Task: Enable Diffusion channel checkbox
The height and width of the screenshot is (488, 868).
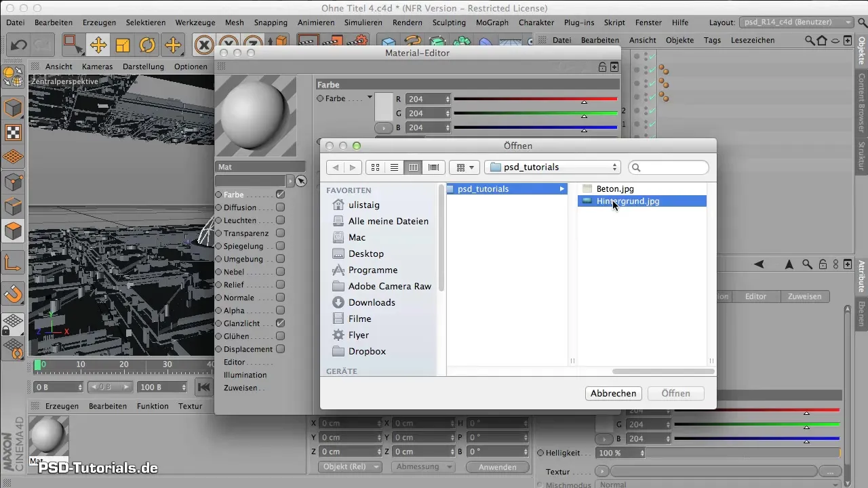Action: point(280,207)
